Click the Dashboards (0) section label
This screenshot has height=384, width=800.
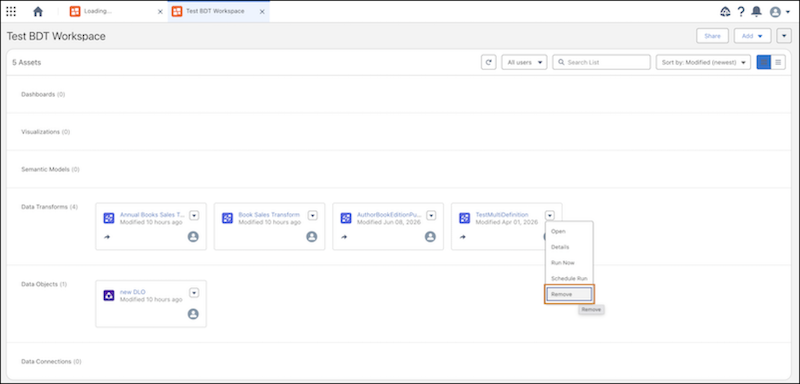pyautogui.click(x=43, y=94)
